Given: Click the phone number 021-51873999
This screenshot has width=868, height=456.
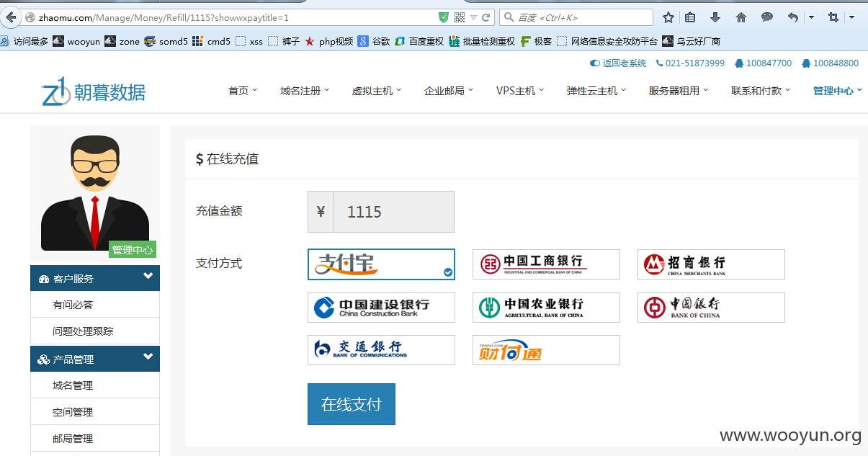Looking at the screenshot, I should [x=690, y=63].
